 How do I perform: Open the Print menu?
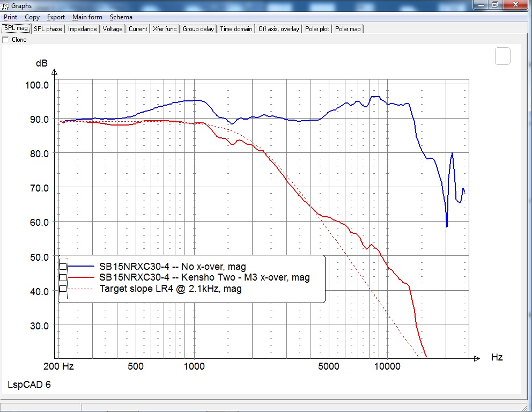10,17
